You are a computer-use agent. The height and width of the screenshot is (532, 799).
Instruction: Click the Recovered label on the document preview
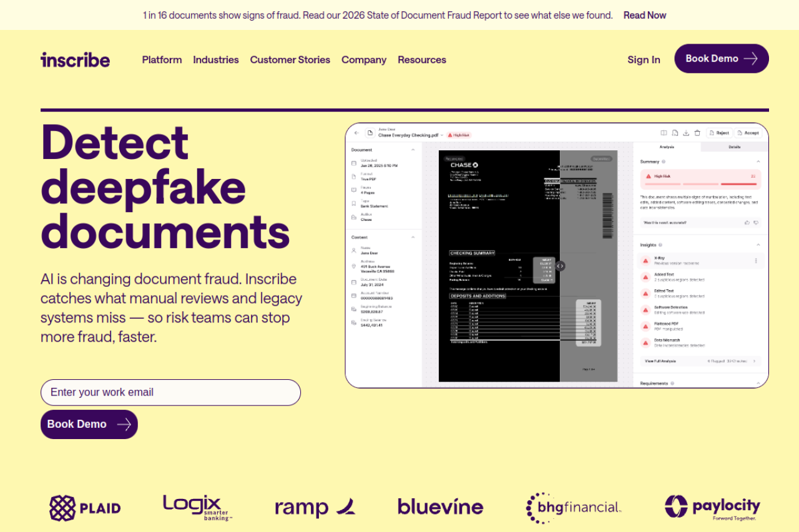pos(454,158)
